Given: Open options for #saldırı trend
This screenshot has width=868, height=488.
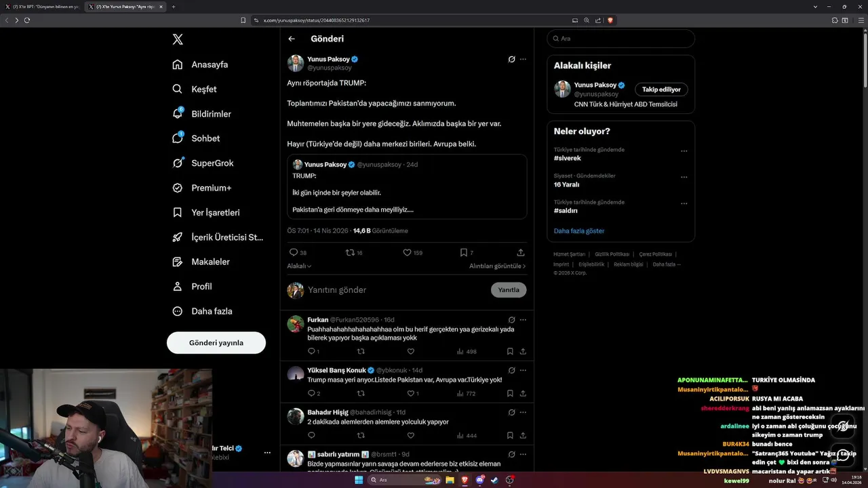Looking at the screenshot, I should (x=684, y=203).
